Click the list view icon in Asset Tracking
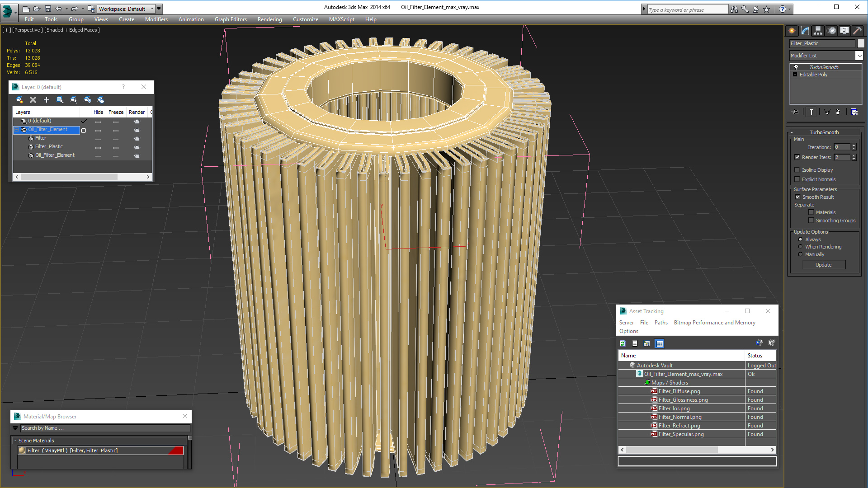 tap(634, 343)
